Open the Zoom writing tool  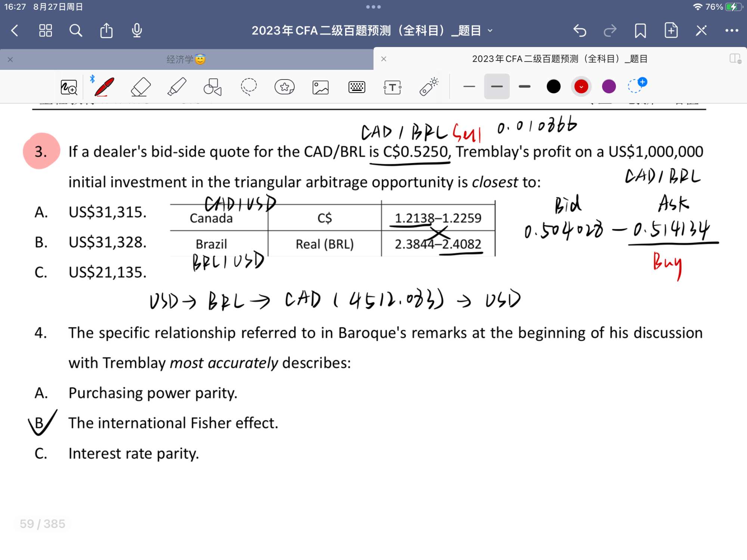(69, 87)
